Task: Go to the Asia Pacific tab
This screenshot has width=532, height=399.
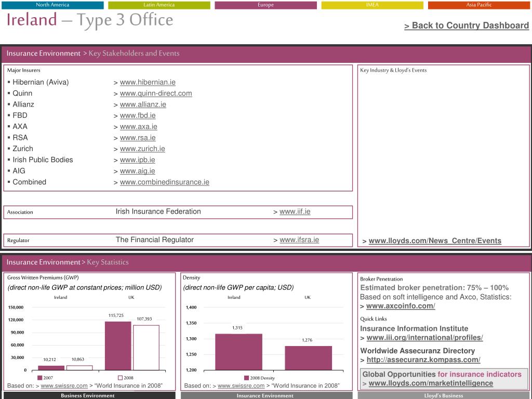Action: coord(478,5)
